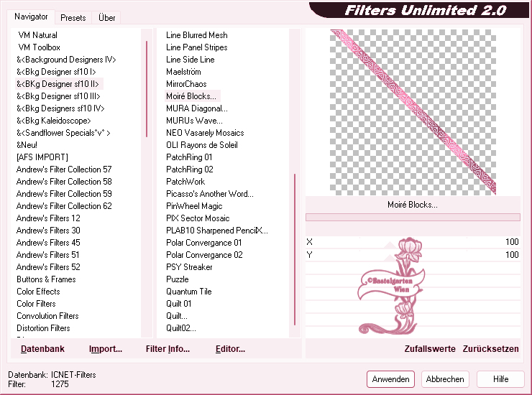Click Zufallswerte to randomize values
532x395 pixels.
[x=429, y=349]
